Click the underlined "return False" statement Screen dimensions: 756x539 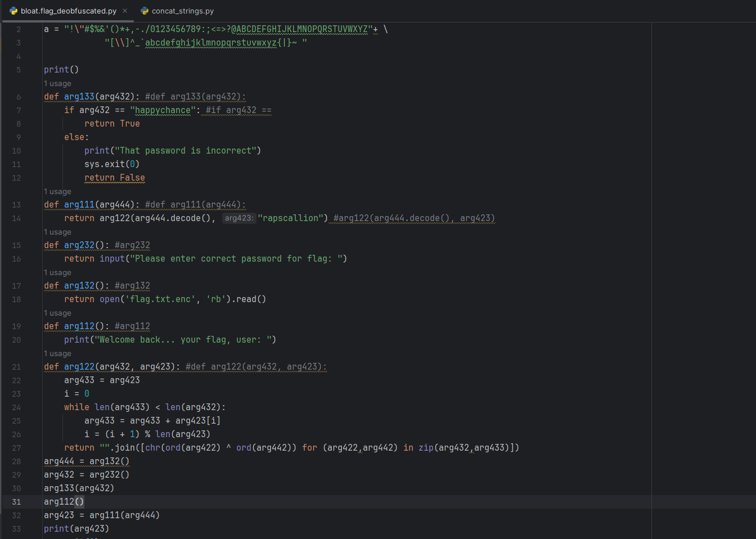click(115, 178)
